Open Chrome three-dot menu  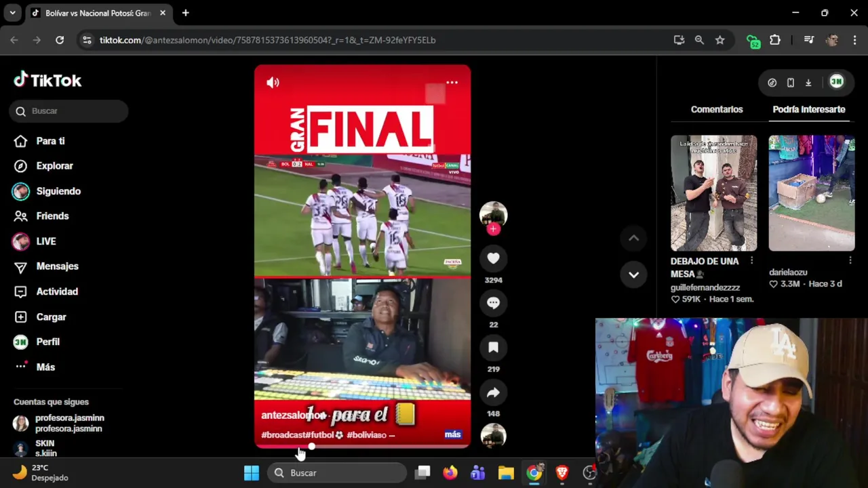point(854,40)
